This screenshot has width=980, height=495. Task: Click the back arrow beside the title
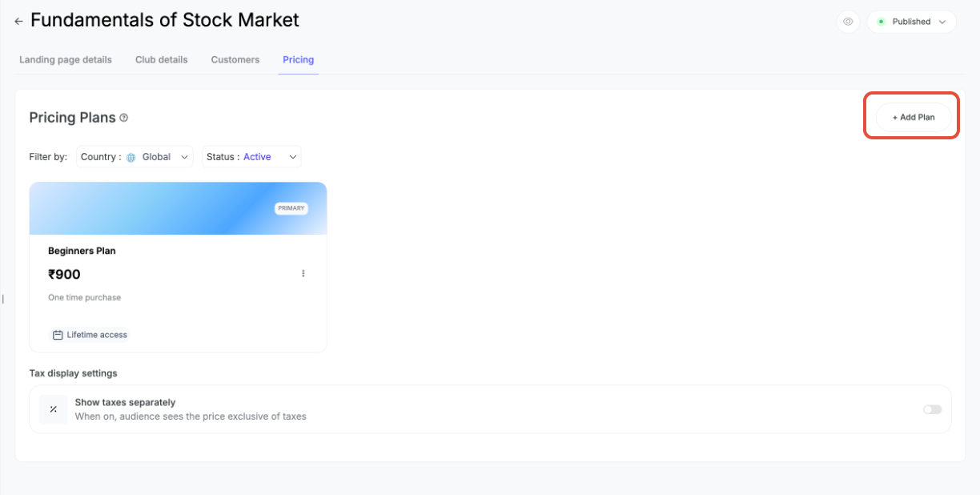18,22
